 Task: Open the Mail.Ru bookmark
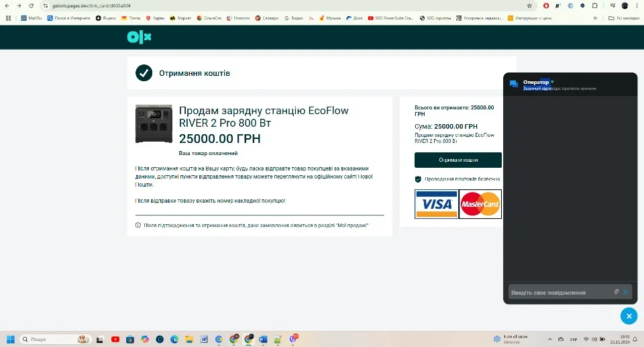pos(32,18)
